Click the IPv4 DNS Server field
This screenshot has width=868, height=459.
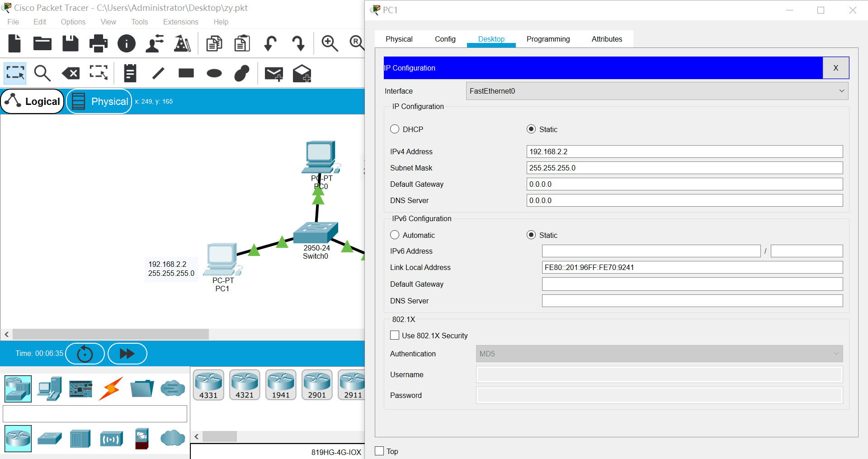684,200
